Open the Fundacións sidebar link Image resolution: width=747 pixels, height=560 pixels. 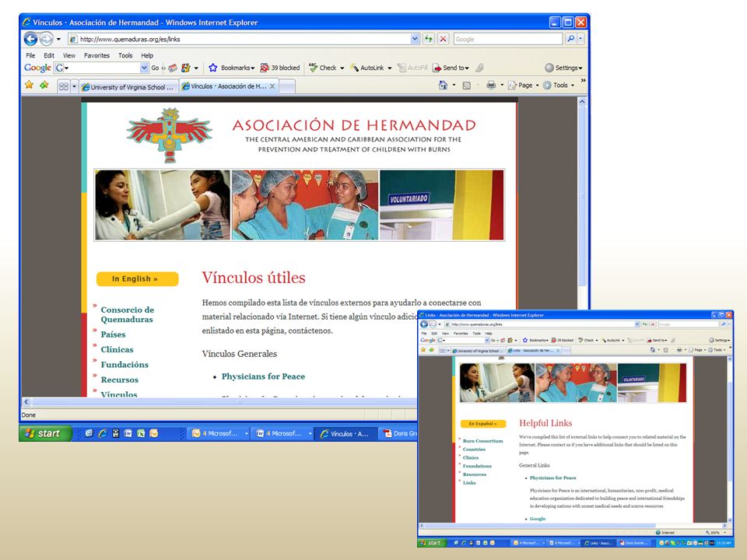[x=124, y=365]
